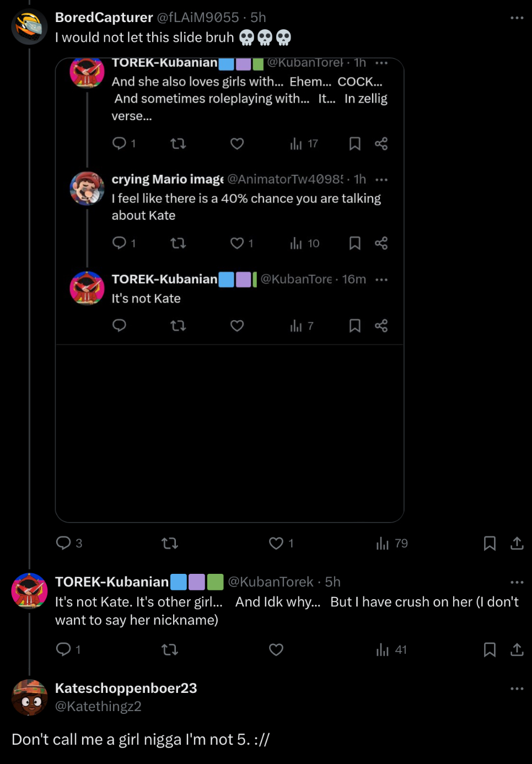532x764 pixels.
Task: View analytics showing 41 views
Action: click(383, 650)
